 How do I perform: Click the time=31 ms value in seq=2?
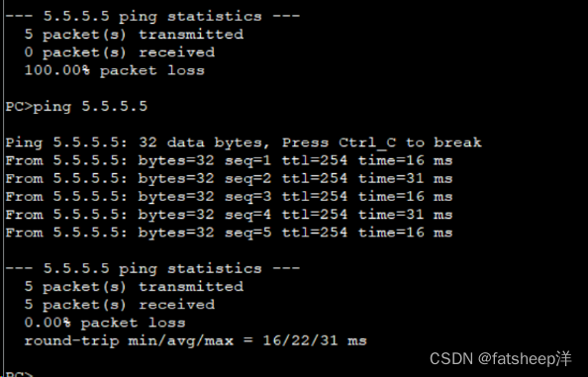pos(406,178)
